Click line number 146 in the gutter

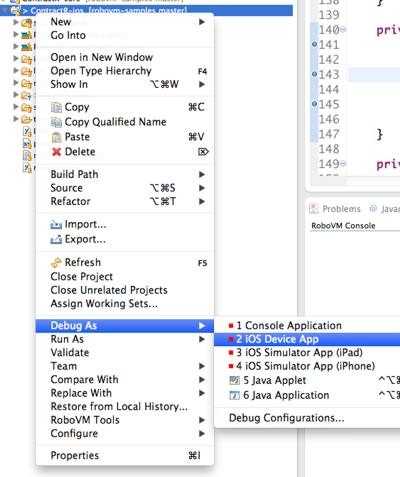(x=329, y=119)
